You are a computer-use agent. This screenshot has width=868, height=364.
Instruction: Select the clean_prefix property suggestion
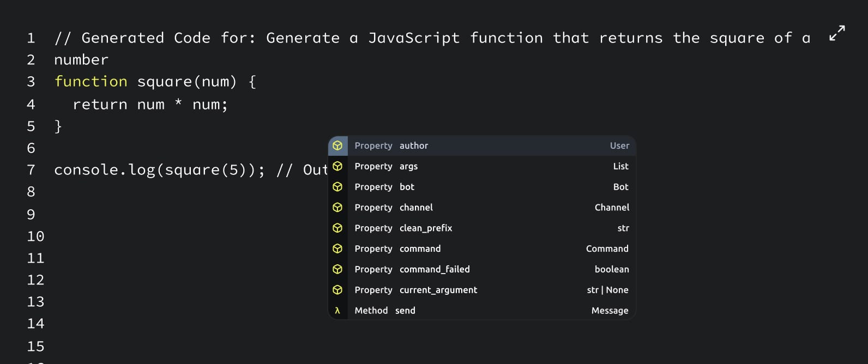point(482,228)
